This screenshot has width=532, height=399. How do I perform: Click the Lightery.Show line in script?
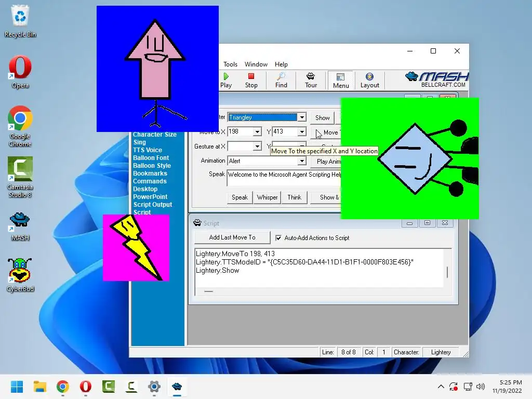pos(218,270)
